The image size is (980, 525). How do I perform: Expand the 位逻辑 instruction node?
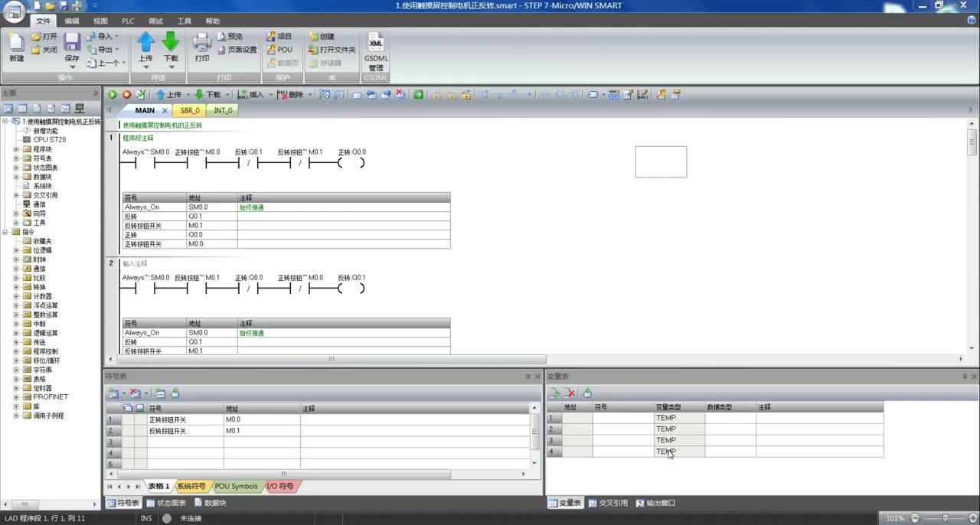(16, 250)
